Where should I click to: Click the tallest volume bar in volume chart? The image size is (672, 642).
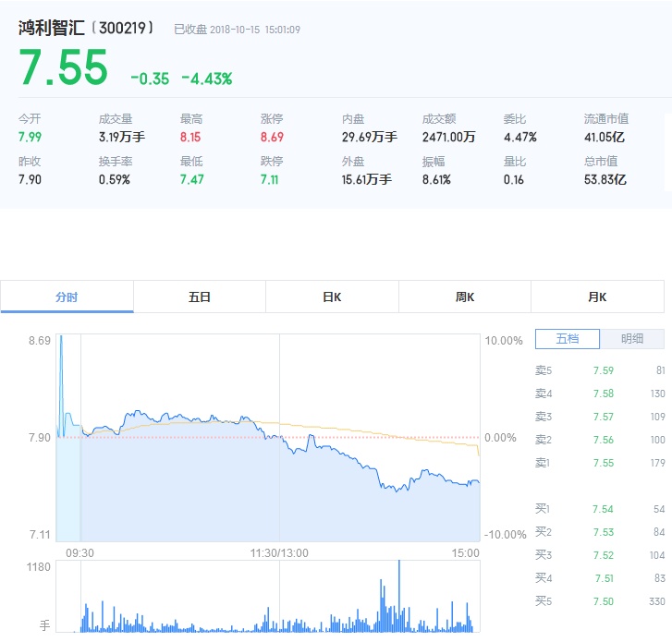point(399,596)
